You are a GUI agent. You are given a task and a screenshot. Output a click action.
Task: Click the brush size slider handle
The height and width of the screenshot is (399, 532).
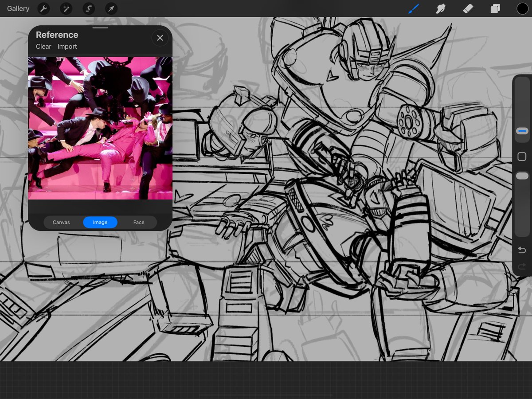522,131
